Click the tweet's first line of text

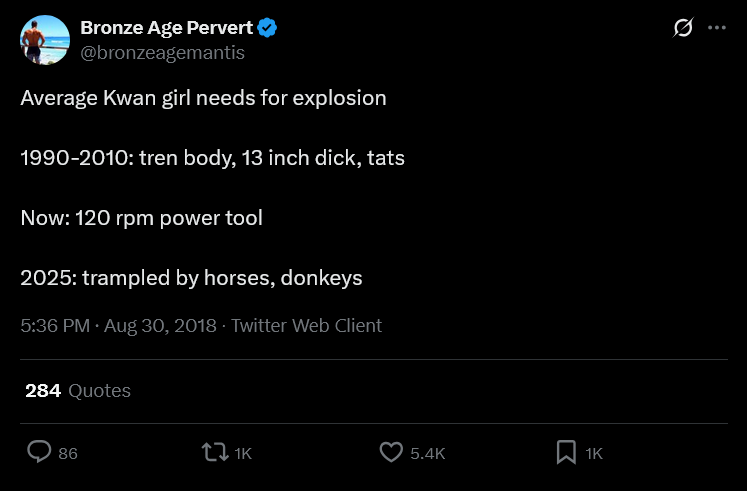203,98
